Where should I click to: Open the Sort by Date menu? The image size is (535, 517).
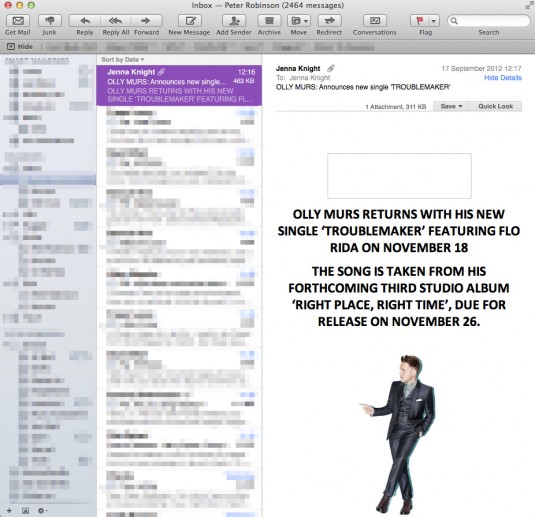pyautogui.click(x=122, y=59)
